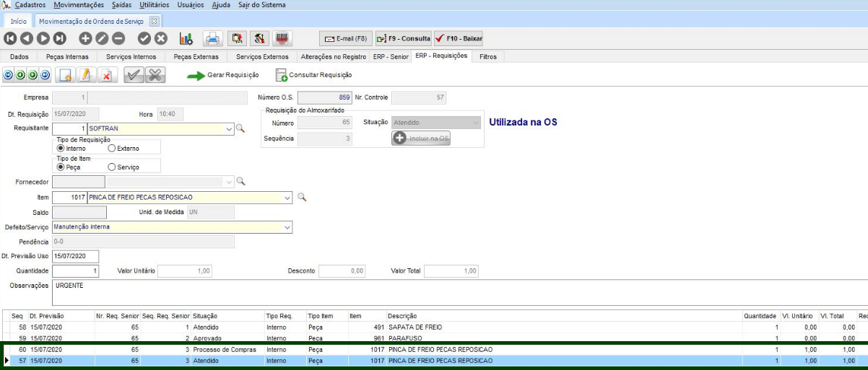Switch to the Peças Internas tab
This screenshot has width=868, height=370.
pos(66,56)
